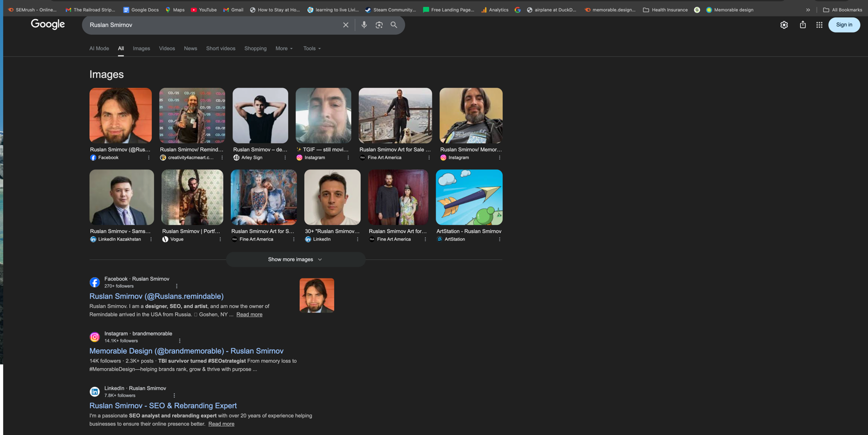Open more options for the Facebook image result
Screen dimensions: 868x435
149,158
